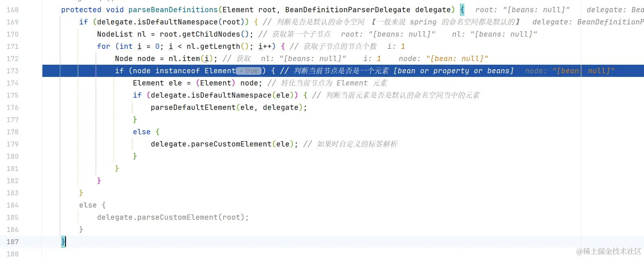Click nl.item(i) on line 172
The image size is (644, 258).
click(x=190, y=59)
